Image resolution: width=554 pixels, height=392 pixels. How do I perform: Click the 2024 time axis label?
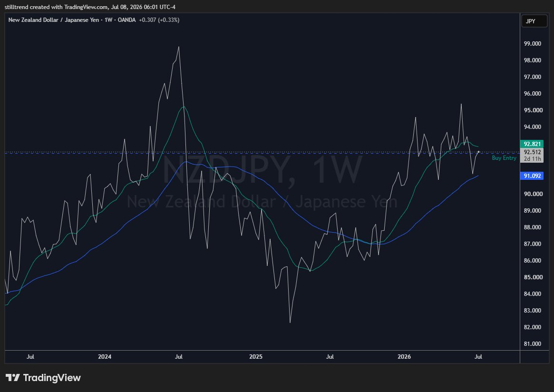click(105, 356)
